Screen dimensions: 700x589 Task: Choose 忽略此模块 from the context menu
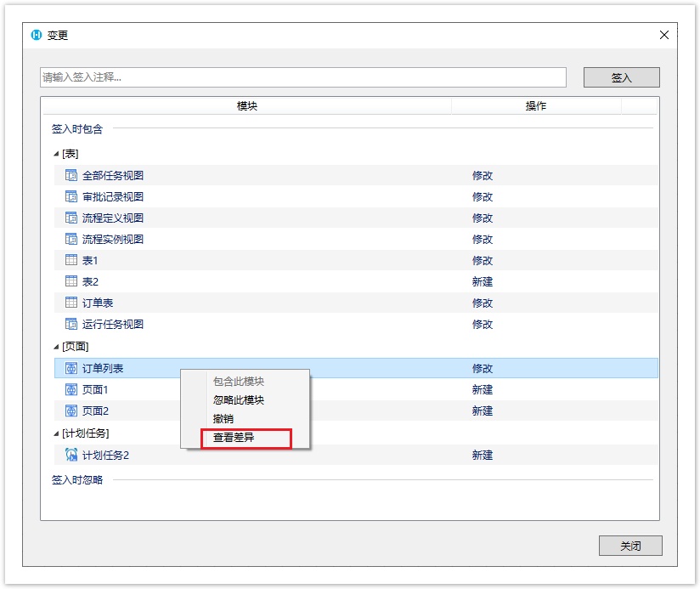click(x=238, y=400)
